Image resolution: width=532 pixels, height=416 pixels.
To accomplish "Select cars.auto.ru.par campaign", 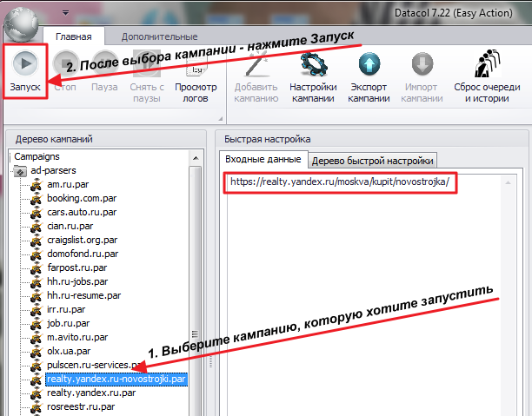I will click(x=82, y=212).
